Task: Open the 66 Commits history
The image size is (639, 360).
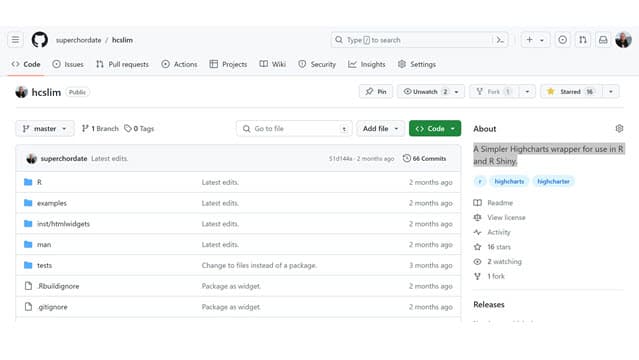Action: coord(424,159)
